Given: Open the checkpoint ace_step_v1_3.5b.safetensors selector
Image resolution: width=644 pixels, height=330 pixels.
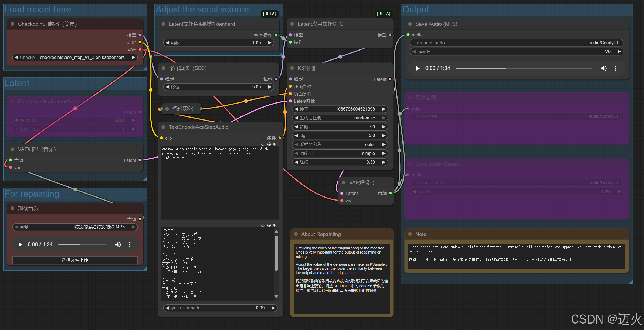Looking at the screenshot, I should (x=75, y=57).
